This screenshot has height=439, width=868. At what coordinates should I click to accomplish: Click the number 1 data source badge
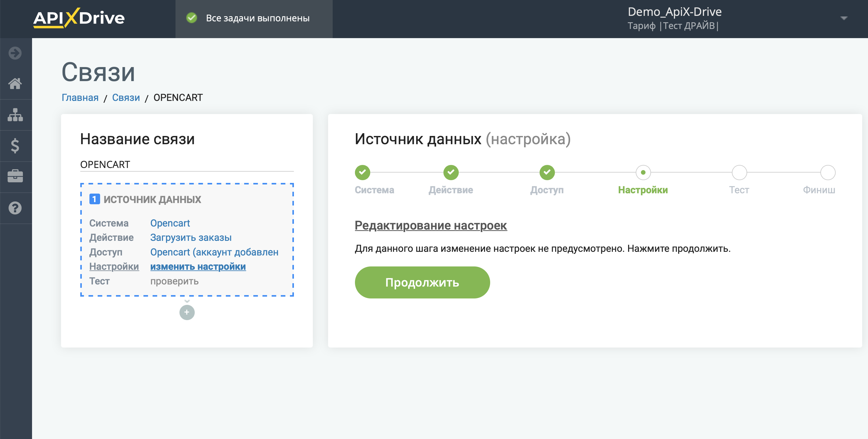pyautogui.click(x=94, y=199)
